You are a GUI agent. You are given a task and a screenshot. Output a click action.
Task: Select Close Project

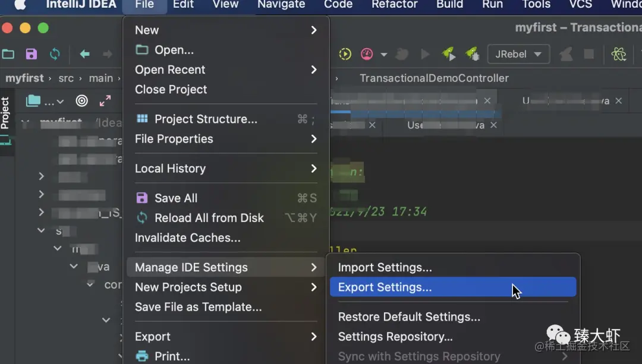[x=226, y=89]
